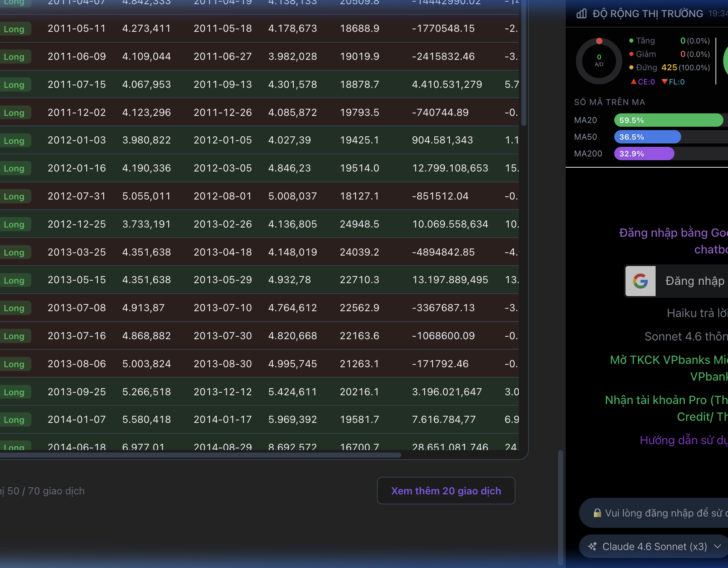This screenshot has width=728, height=568.
Task: Click the market breadth bar chart icon
Action: pyautogui.click(x=582, y=14)
